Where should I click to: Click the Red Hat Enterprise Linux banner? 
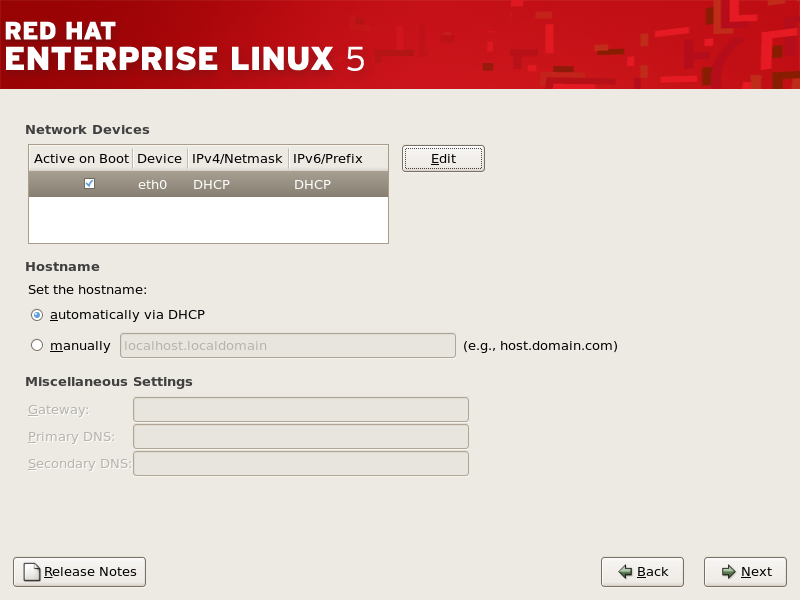pyautogui.click(x=185, y=45)
